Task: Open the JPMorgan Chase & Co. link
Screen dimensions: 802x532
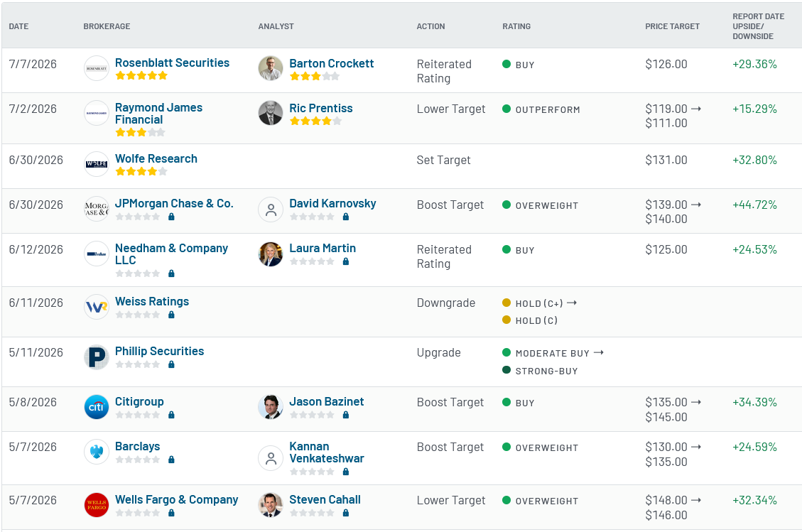Action: tap(175, 204)
